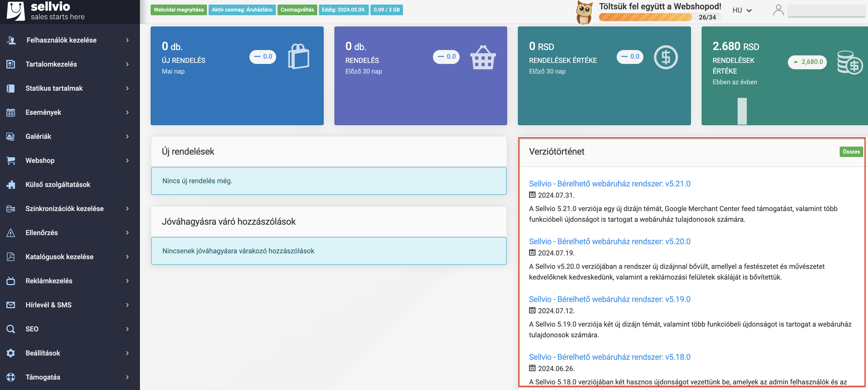Click the Eseménye­k calendar icon
Screen dimensions: 868x390
pos(10,112)
